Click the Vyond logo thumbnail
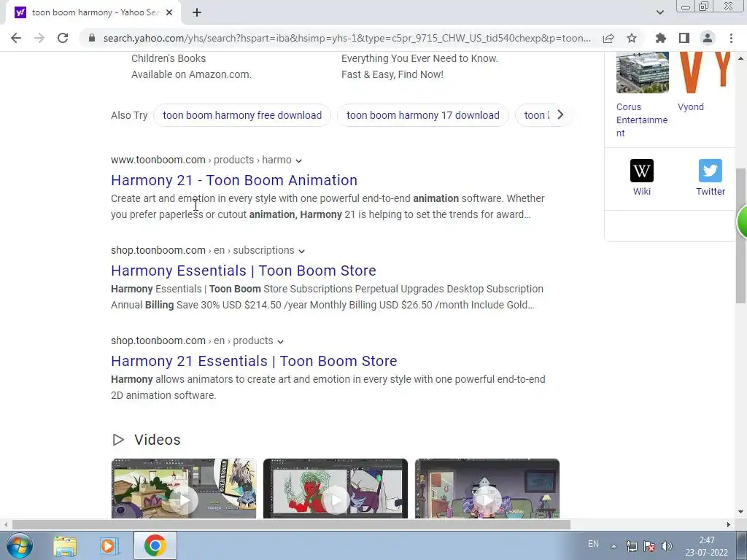Viewport: 747px width, 560px height. click(x=704, y=72)
